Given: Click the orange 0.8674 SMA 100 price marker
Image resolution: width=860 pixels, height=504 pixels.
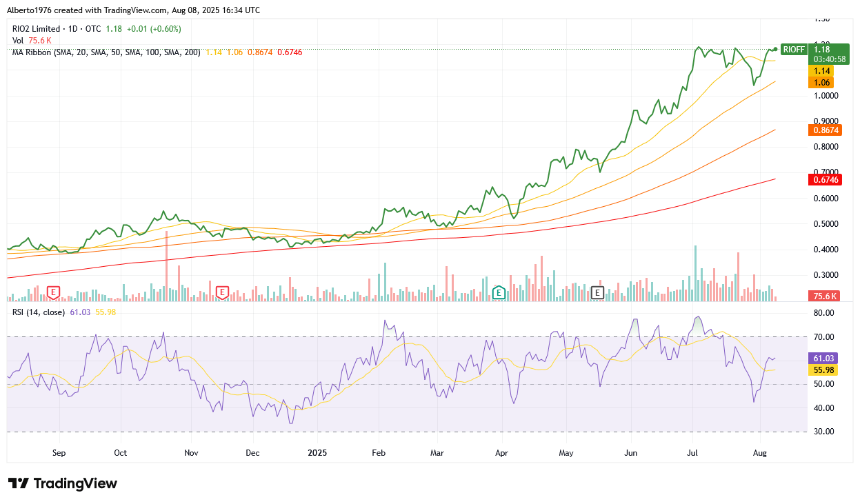Looking at the screenshot, I should (825, 128).
